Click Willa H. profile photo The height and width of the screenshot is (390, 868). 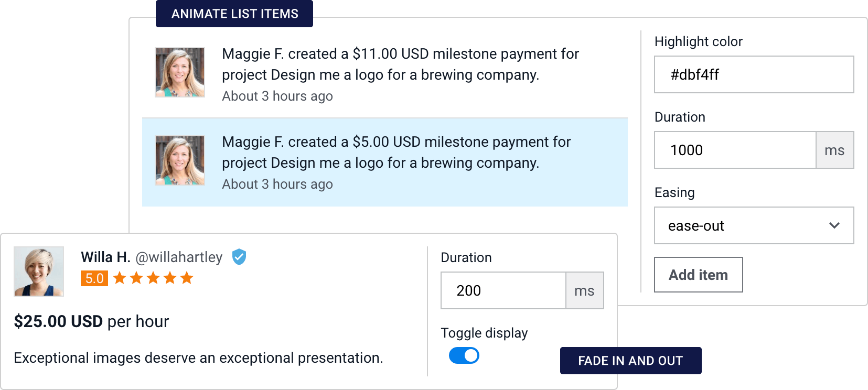(x=39, y=272)
